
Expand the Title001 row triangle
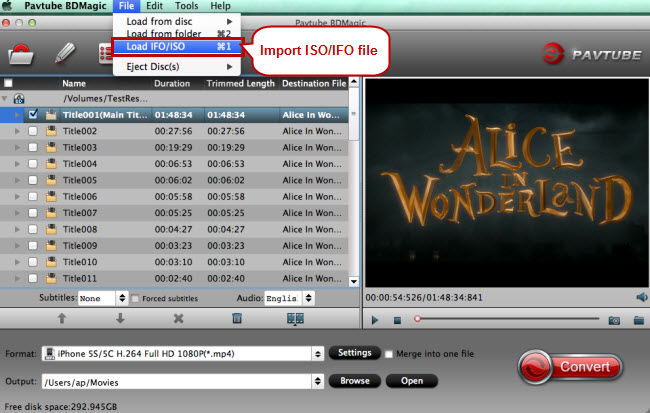[17, 115]
